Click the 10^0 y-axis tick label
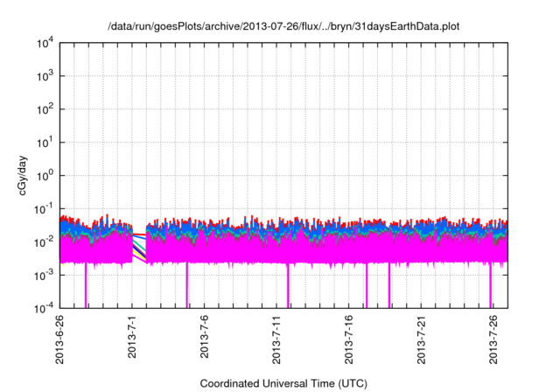The width and height of the screenshot is (560, 392). point(45,176)
